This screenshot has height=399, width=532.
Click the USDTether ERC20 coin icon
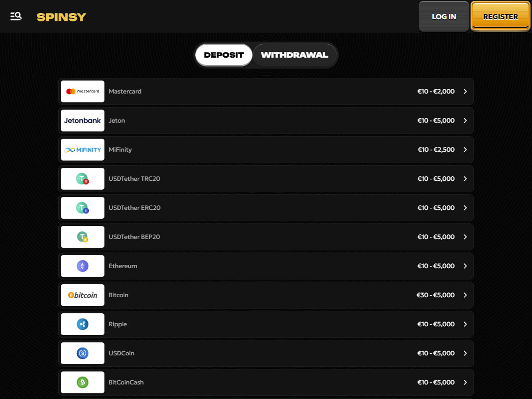pyautogui.click(x=83, y=208)
